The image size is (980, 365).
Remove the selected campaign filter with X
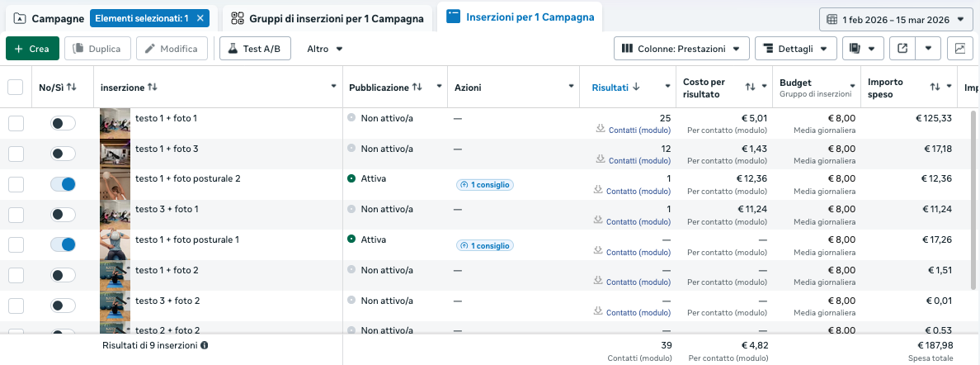pyautogui.click(x=200, y=18)
